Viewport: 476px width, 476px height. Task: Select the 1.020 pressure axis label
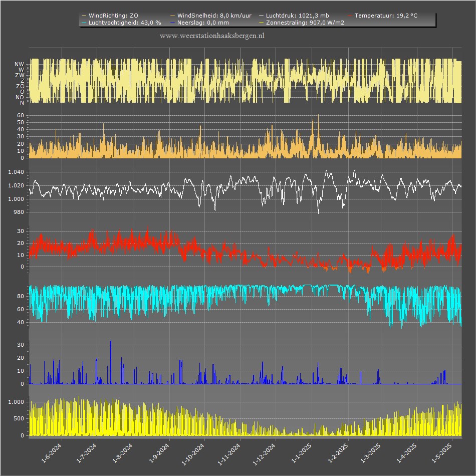16,185
